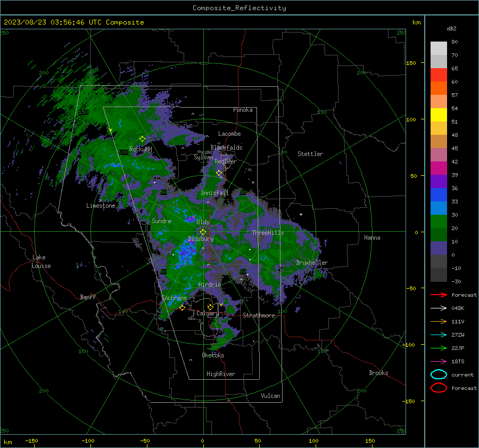
Task: Click the cyan current ellipse icon
Action: pyautogui.click(x=439, y=374)
